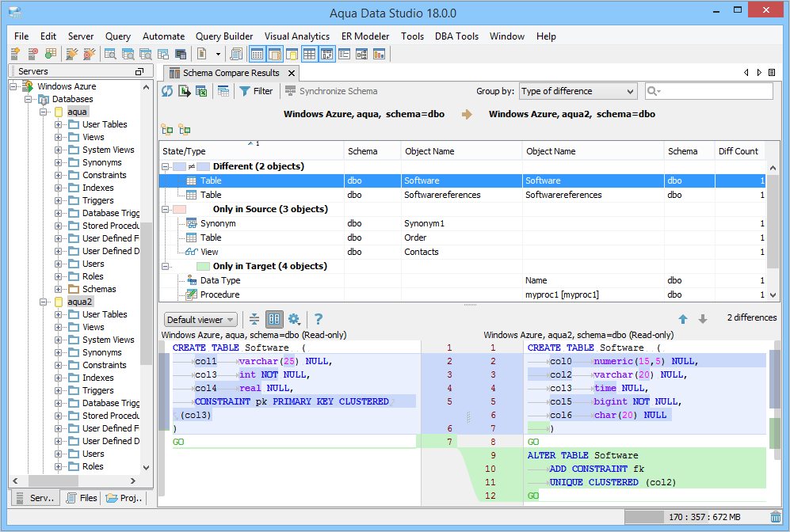
Task: Open the ER Modeler menu
Action: (x=365, y=36)
